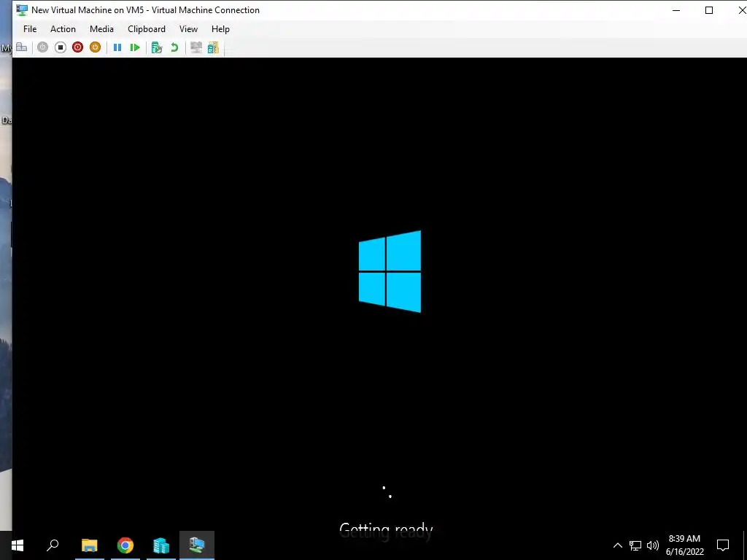Open the Action Center notifications icon
Screen dimensions: 747x560
point(723,545)
